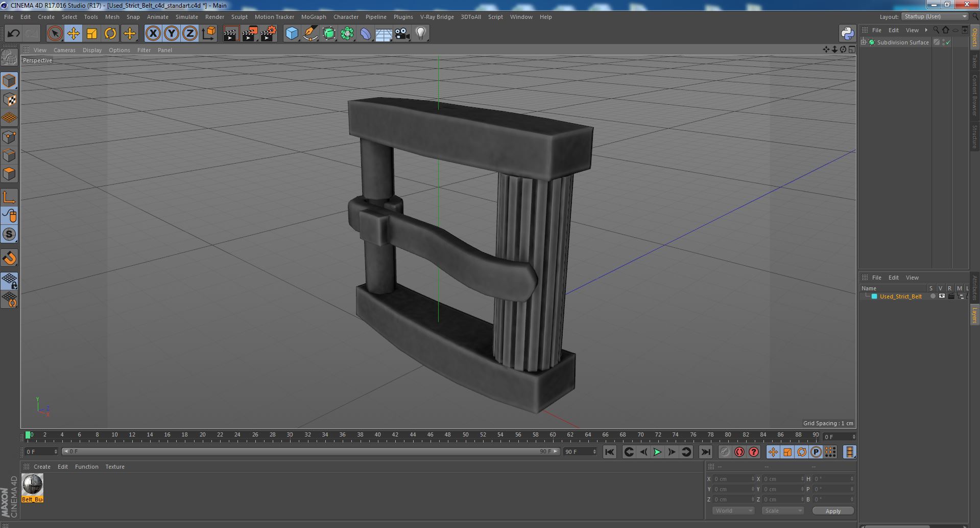Open the Mesh menu
This screenshot has width=980, height=528.
coord(112,17)
